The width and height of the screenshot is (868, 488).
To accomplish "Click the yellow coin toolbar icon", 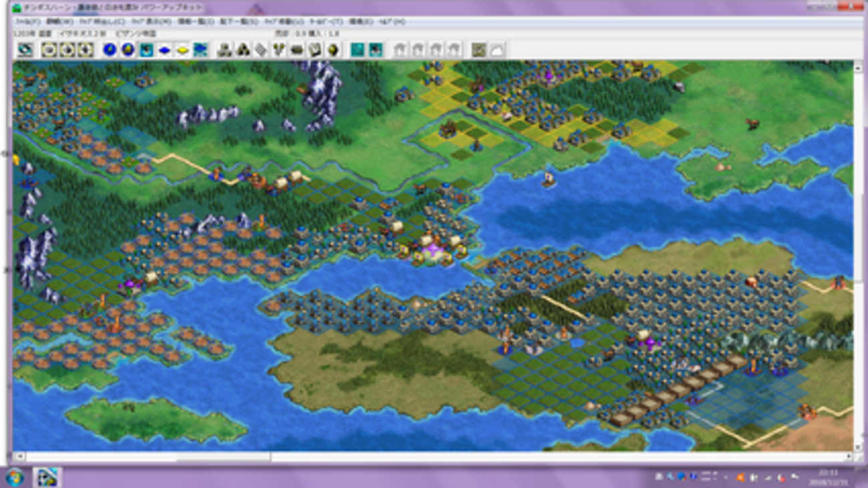I will pyautogui.click(x=333, y=49).
